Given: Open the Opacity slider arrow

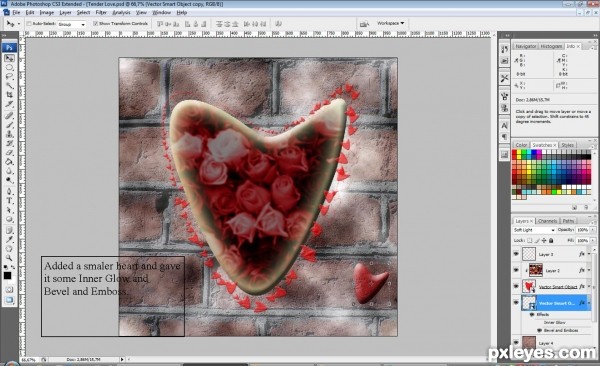Looking at the screenshot, I should point(593,230).
